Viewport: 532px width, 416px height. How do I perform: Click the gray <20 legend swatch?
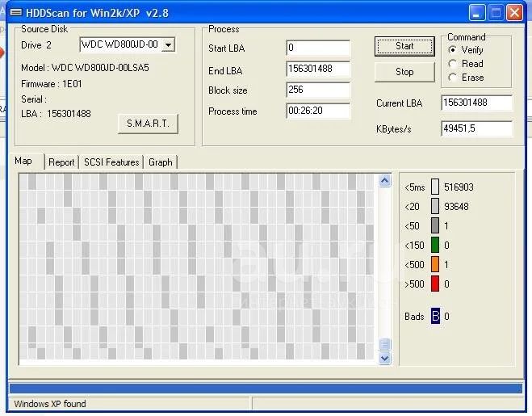coord(435,206)
